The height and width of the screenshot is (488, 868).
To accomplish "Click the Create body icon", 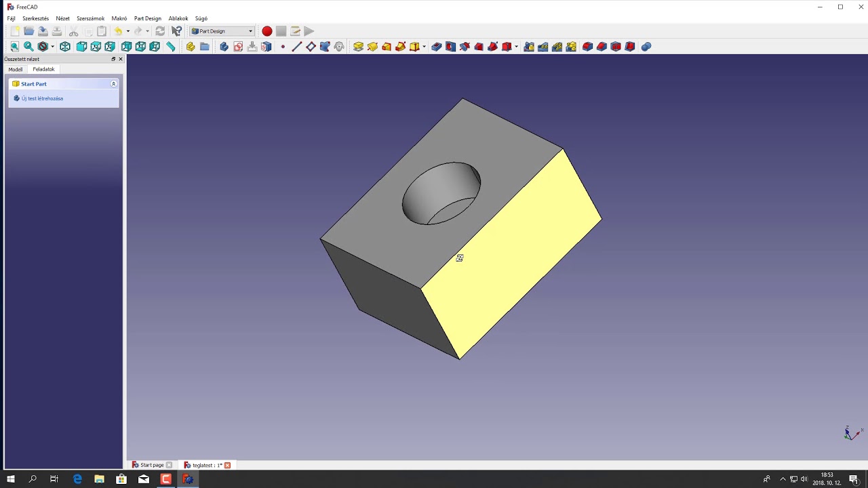I will coord(224,47).
